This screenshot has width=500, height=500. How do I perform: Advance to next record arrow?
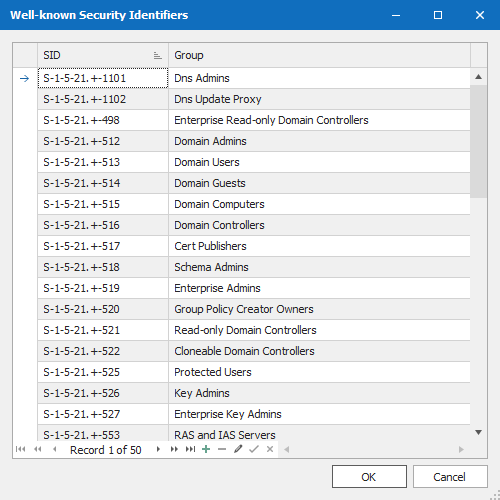point(158,449)
